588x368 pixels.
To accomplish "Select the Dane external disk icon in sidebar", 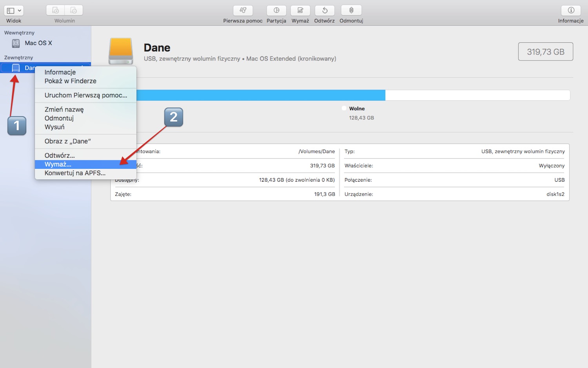I will (16, 68).
